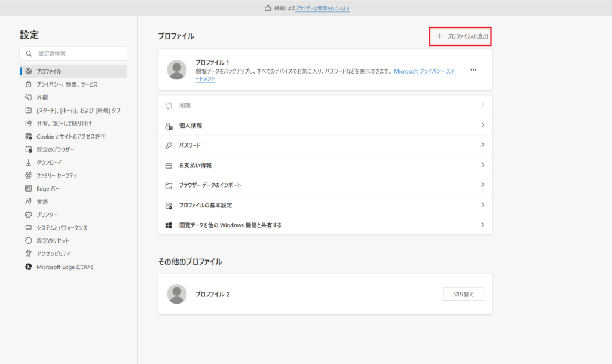Expand the 個人情報 row chevron

click(x=482, y=125)
